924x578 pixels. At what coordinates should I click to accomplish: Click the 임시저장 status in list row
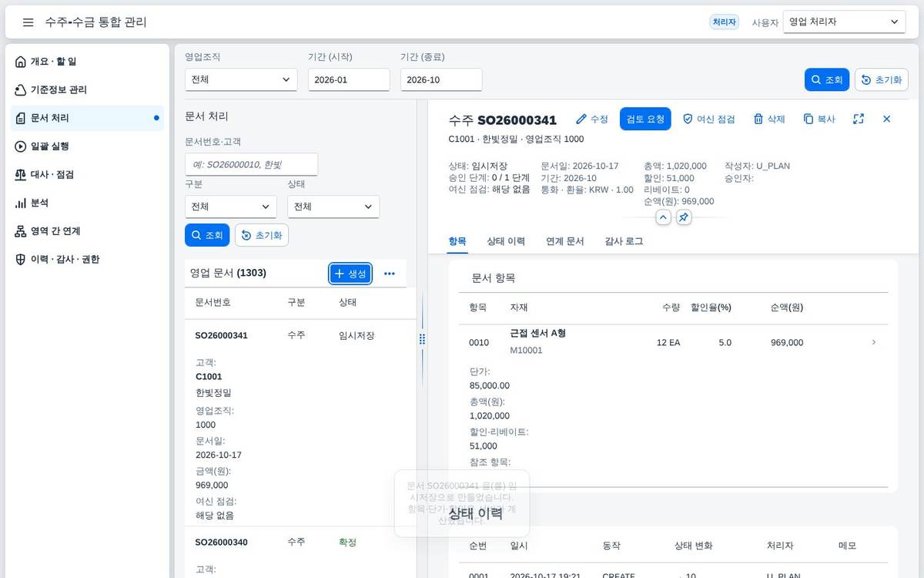[357, 335]
